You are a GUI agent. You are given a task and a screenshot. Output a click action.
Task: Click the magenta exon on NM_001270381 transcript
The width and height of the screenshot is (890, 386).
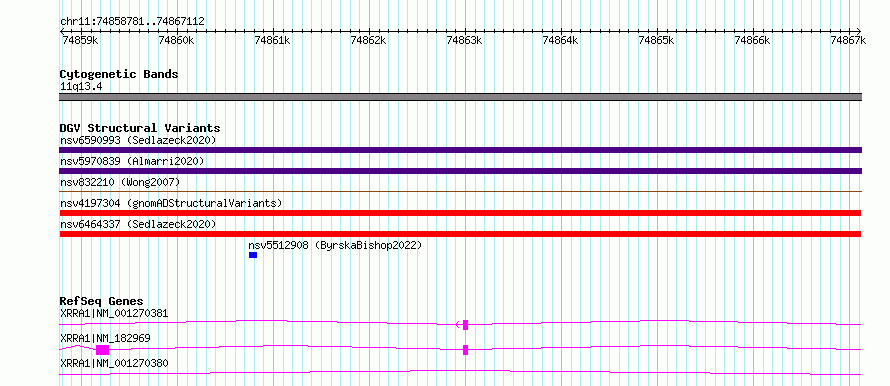pos(465,325)
